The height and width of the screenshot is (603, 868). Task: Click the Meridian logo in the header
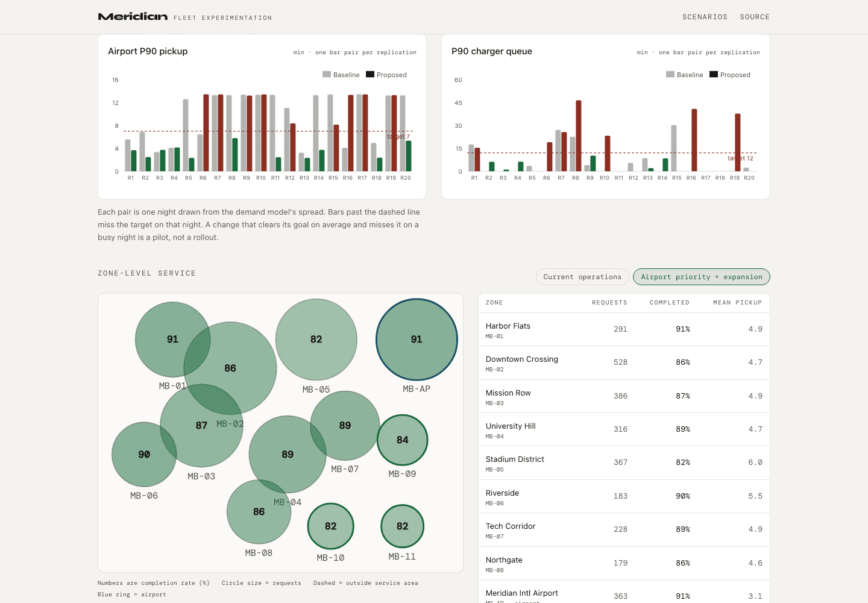(x=133, y=17)
